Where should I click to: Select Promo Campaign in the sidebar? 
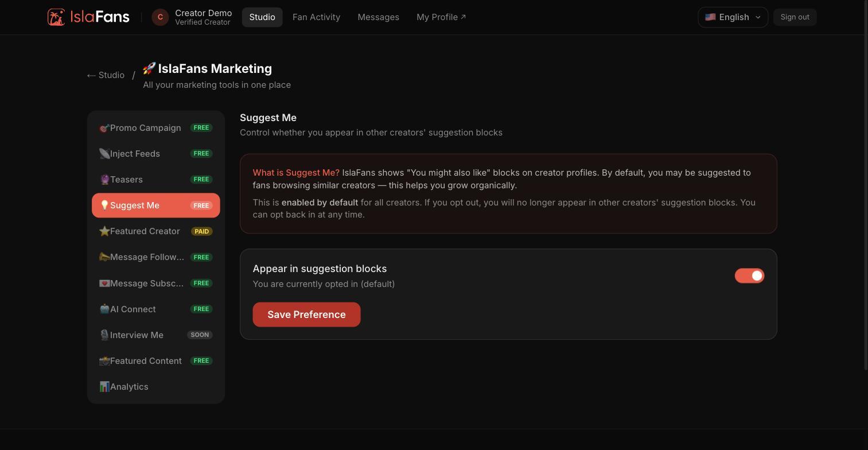click(x=156, y=128)
